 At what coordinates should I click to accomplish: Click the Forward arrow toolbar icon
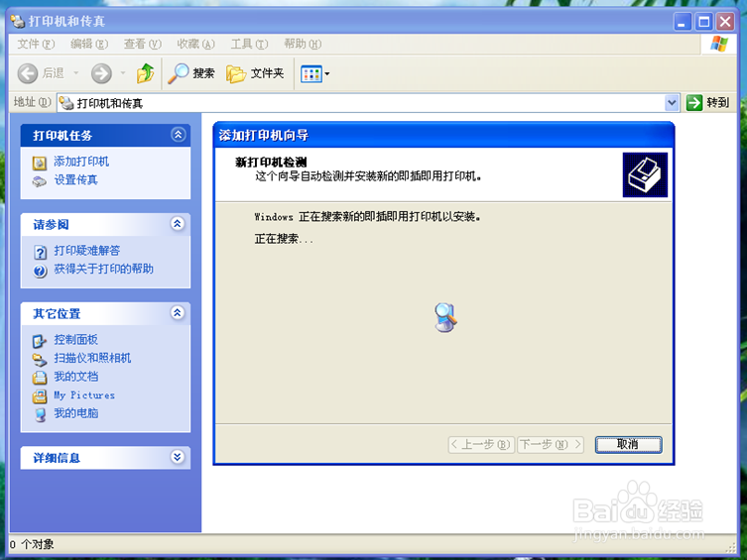coord(101,73)
